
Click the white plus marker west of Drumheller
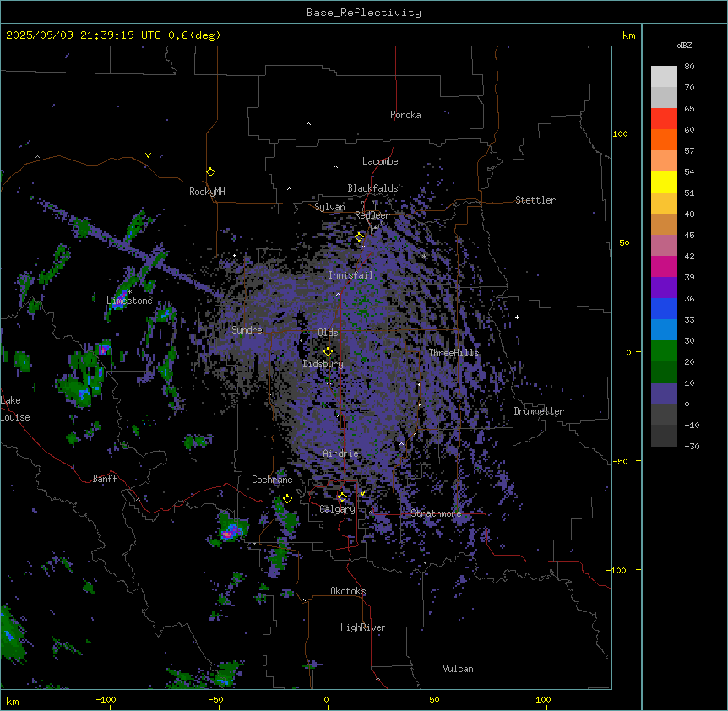tap(517, 317)
